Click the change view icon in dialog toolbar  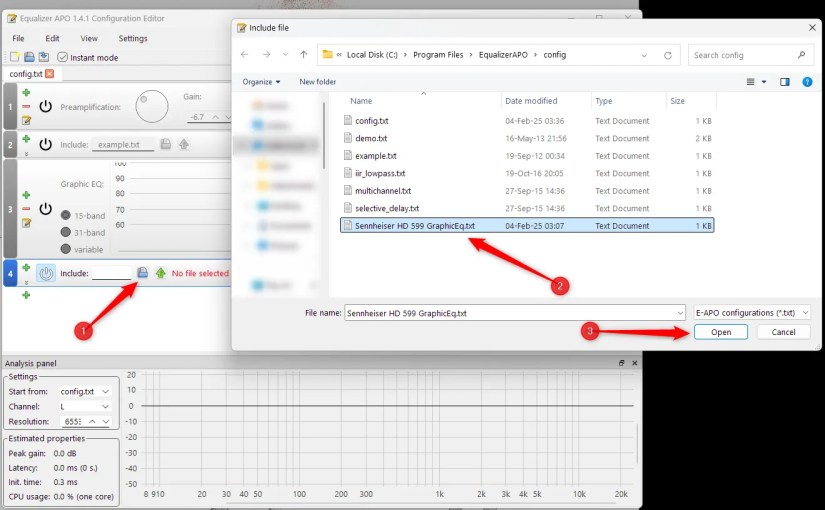[751, 82]
